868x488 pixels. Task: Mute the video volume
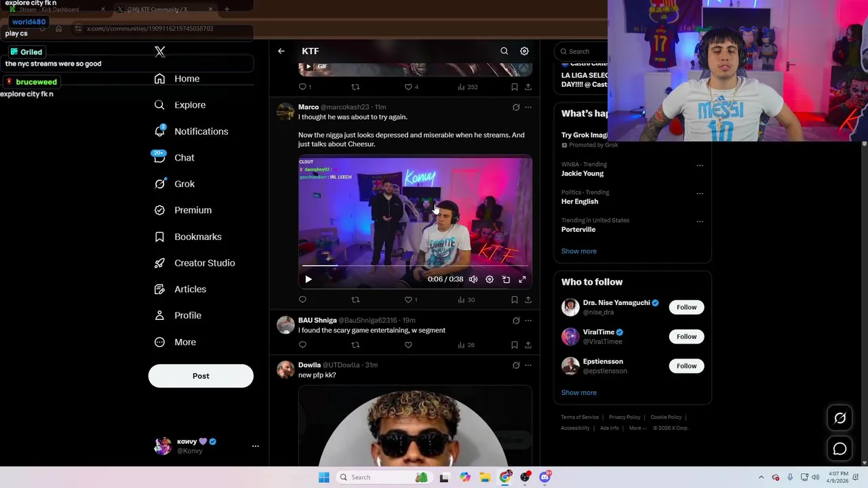(473, 279)
